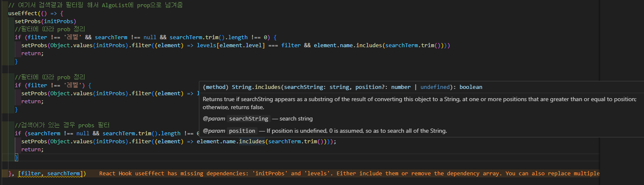Click the comment '//검색어가 있는 경우 probs 필터'
Screen dimensions: 644x185
tap(62, 125)
